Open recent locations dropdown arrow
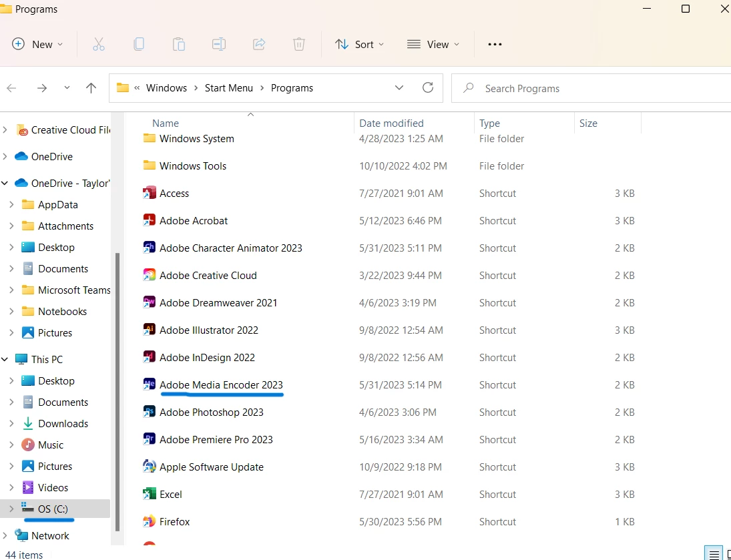 67,88
